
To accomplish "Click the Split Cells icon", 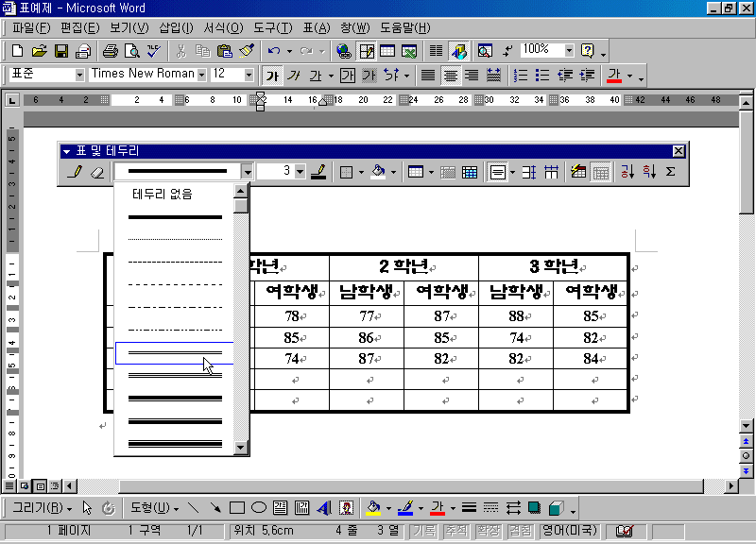I will (470, 172).
